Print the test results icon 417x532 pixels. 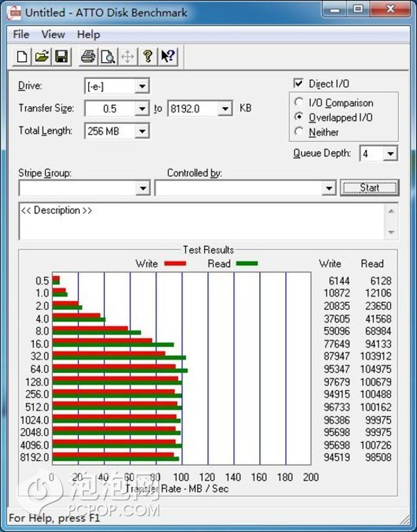[88, 56]
